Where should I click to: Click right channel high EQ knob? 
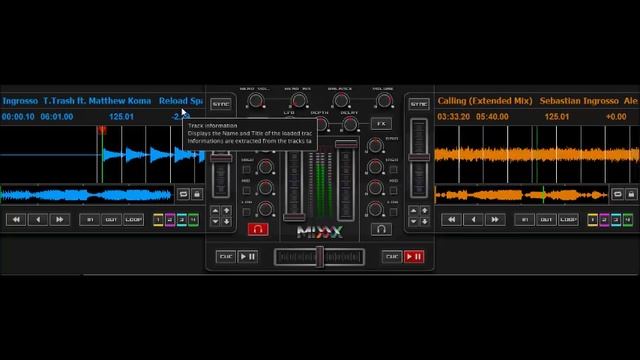[x=375, y=167]
